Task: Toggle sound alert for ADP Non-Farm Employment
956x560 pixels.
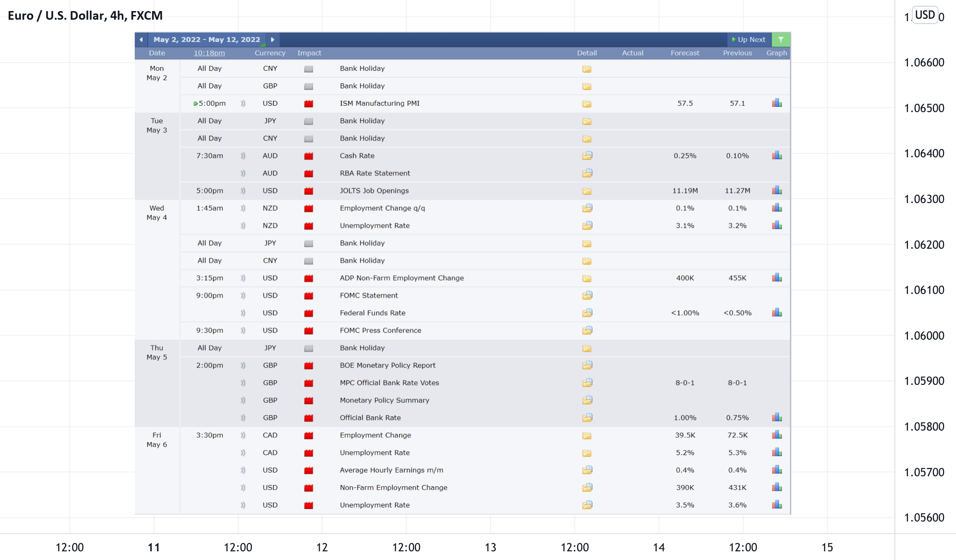Action: 243,278
